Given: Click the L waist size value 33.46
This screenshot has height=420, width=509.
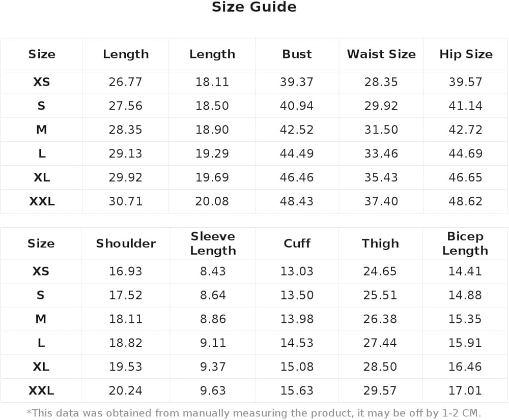Looking at the screenshot, I should [x=381, y=154].
